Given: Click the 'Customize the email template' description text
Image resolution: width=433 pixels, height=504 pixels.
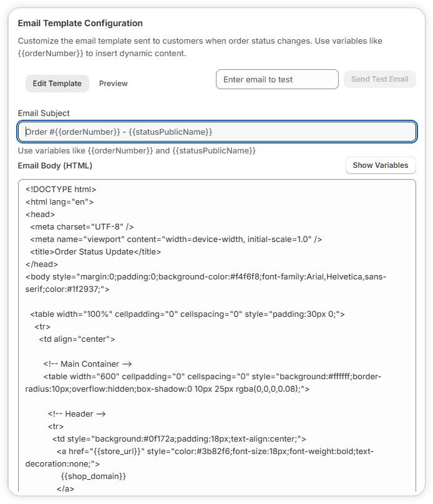Looking at the screenshot, I should (200, 47).
